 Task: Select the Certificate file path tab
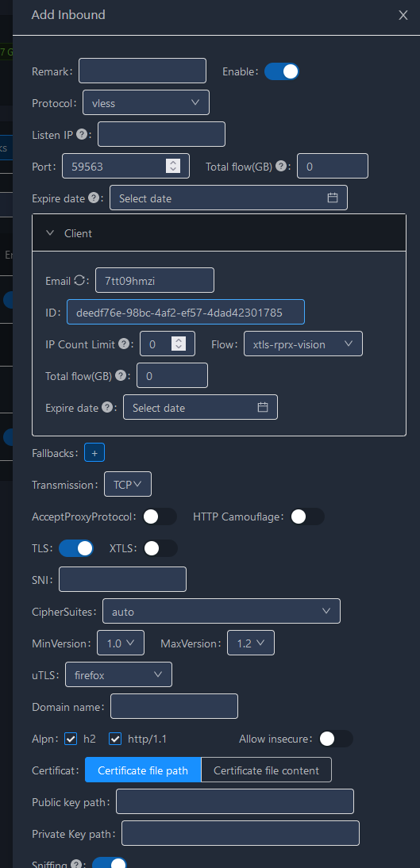(x=143, y=770)
